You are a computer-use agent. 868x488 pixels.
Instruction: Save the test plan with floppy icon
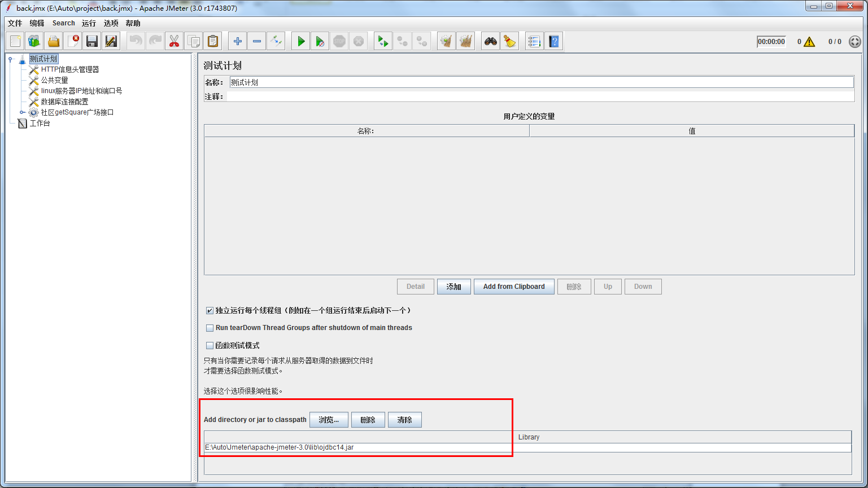point(92,41)
